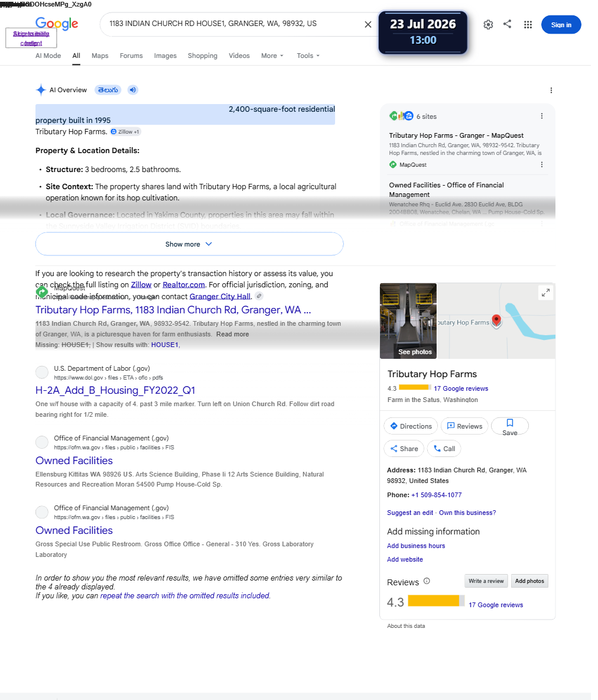
Task: Dial the phone number +1 509-854-1077
Action: [x=437, y=495]
